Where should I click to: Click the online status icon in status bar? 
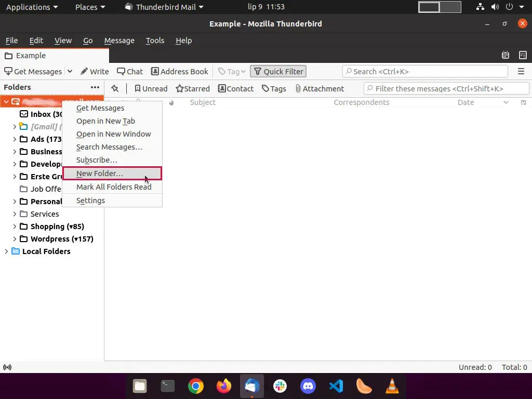coord(7,367)
